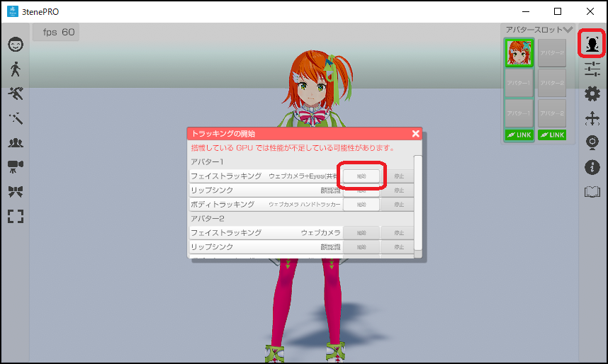
Task: Open the webcam icon
Action: pyautogui.click(x=592, y=142)
